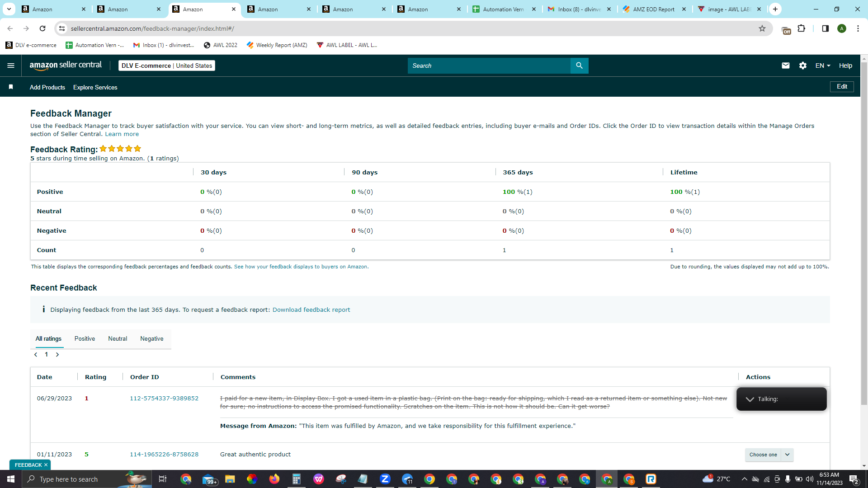Open the Chrome profile avatar
This screenshot has width=868, height=488.
pyautogui.click(x=842, y=28)
